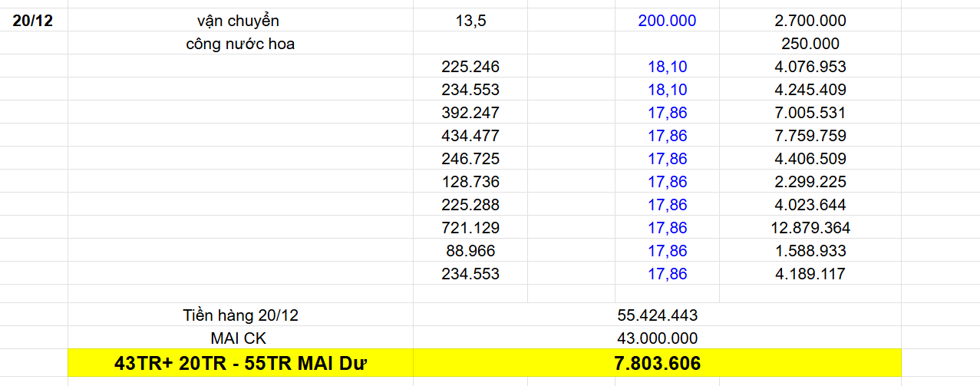Click the 12.879.364 amount cell
This screenshot has height=386, width=980.
point(810,228)
